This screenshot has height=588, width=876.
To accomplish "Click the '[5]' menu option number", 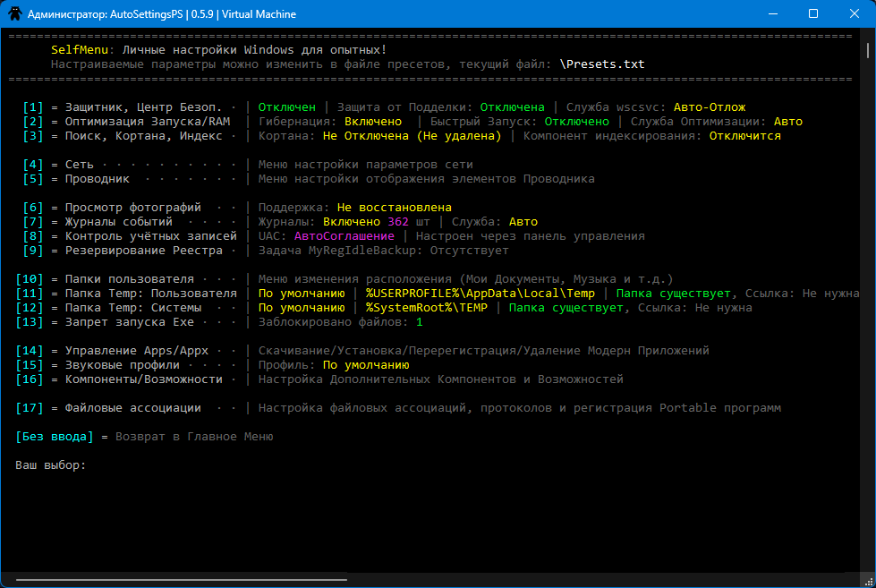I will (x=33, y=179).
